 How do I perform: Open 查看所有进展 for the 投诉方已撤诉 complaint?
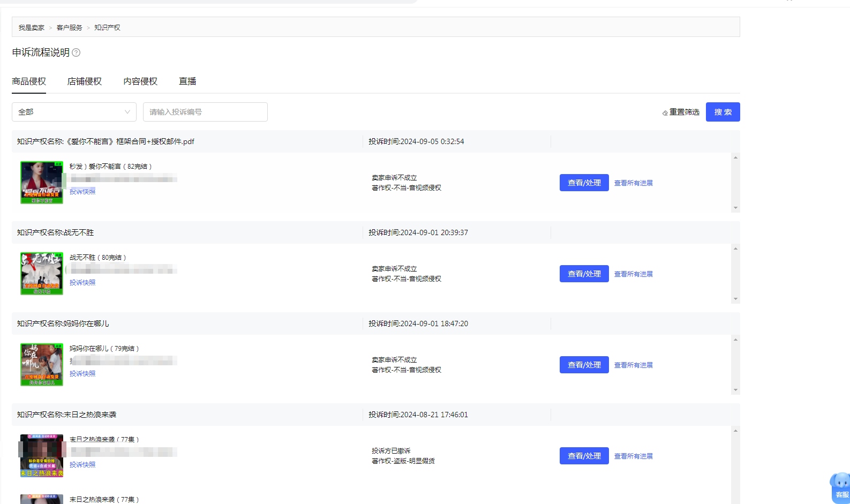634,456
